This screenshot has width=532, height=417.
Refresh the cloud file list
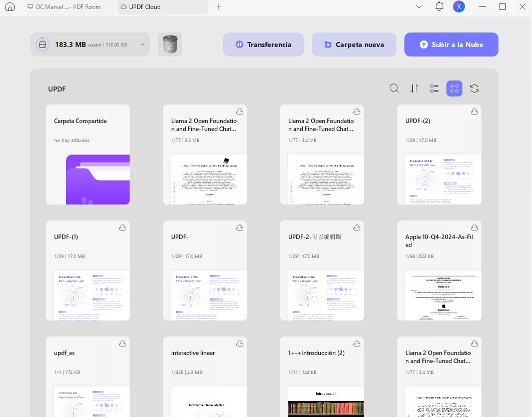(x=474, y=88)
